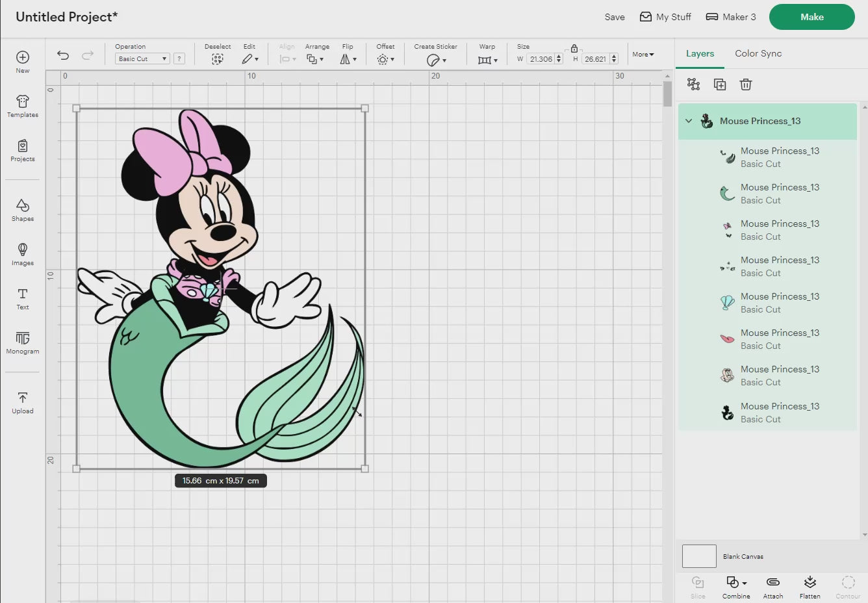This screenshot has width=868, height=603.
Task: Open the Align dropdown
Action: click(x=287, y=59)
